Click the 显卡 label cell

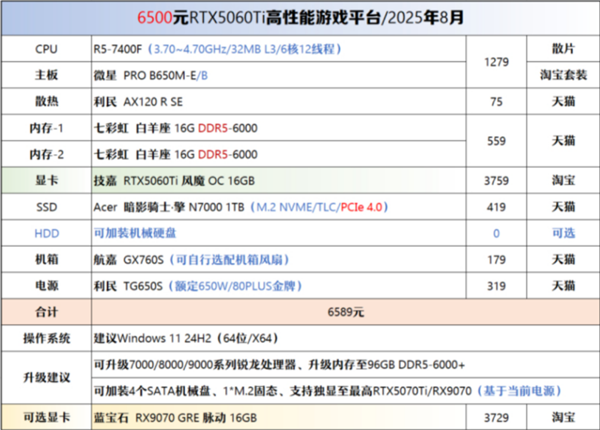[x=46, y=180]
